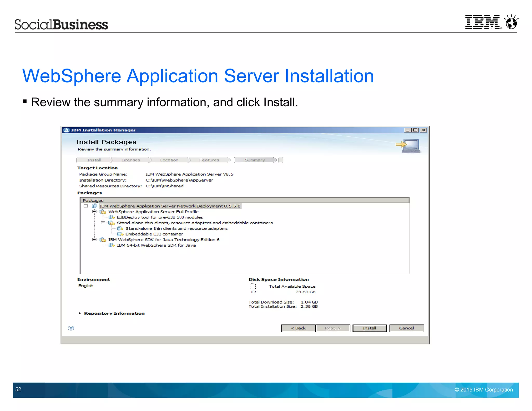Viewport: 532px width, 411px height.
Task: Go to the Install wizard step
Action: click(x=94, y=160)
